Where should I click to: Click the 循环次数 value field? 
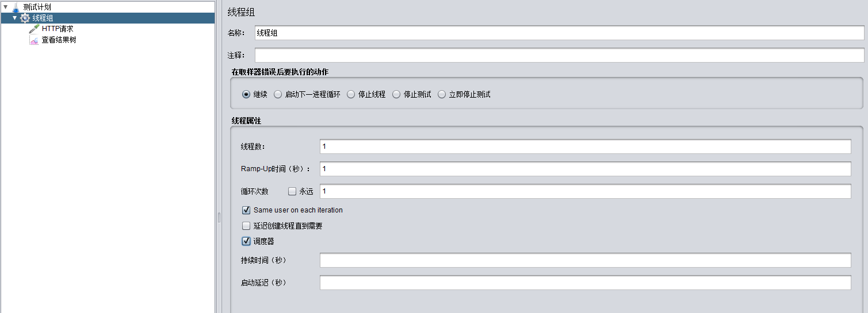click(x=585, y=191)
